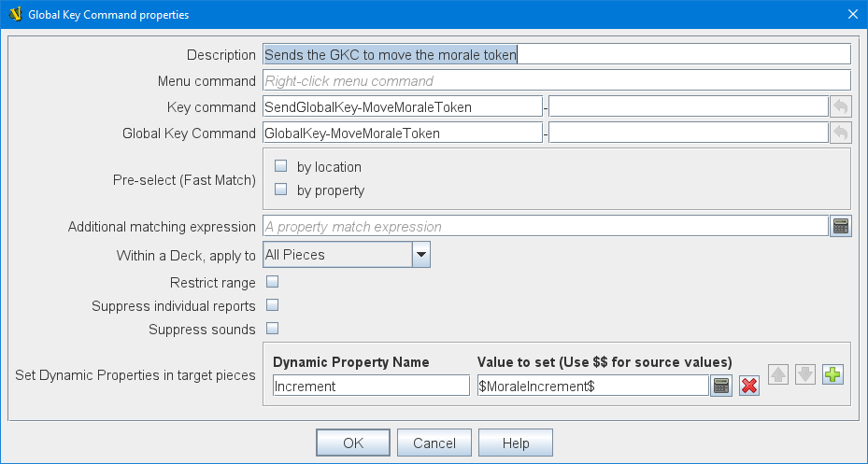This screenshot has width=868, height=464.
Task: Open calculator for Additional matching expression
Action: pyautogui.click(x=840, y=226)
